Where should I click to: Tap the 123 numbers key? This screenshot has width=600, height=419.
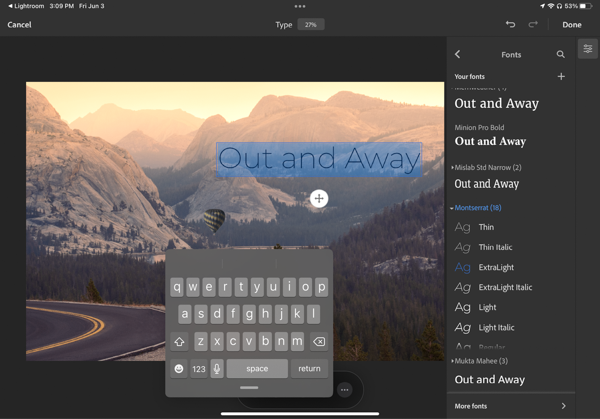199,368
